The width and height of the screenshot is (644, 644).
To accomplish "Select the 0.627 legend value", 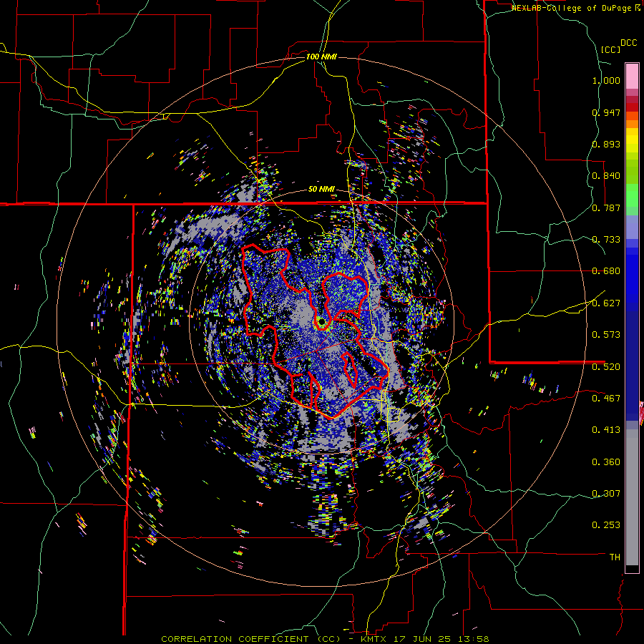I will (606, 303).
